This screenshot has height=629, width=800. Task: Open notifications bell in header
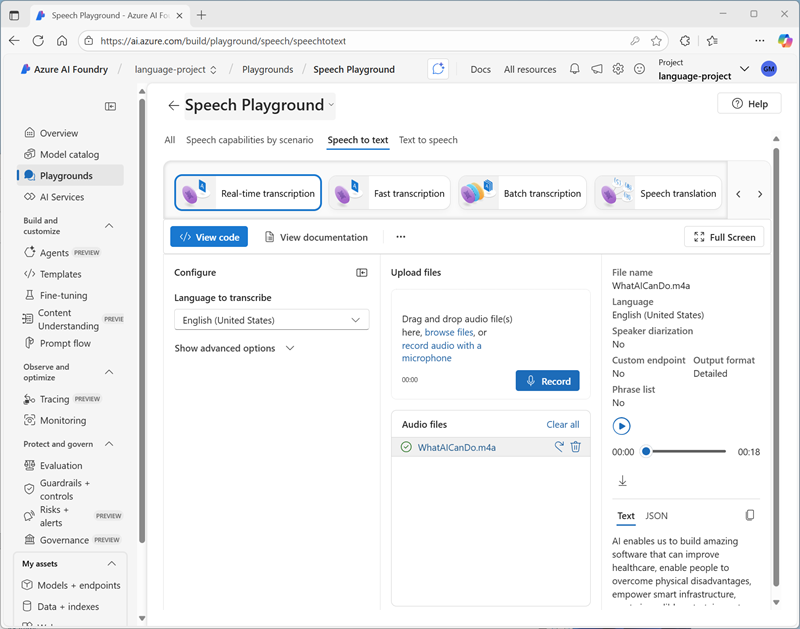[x=575, y=69]
